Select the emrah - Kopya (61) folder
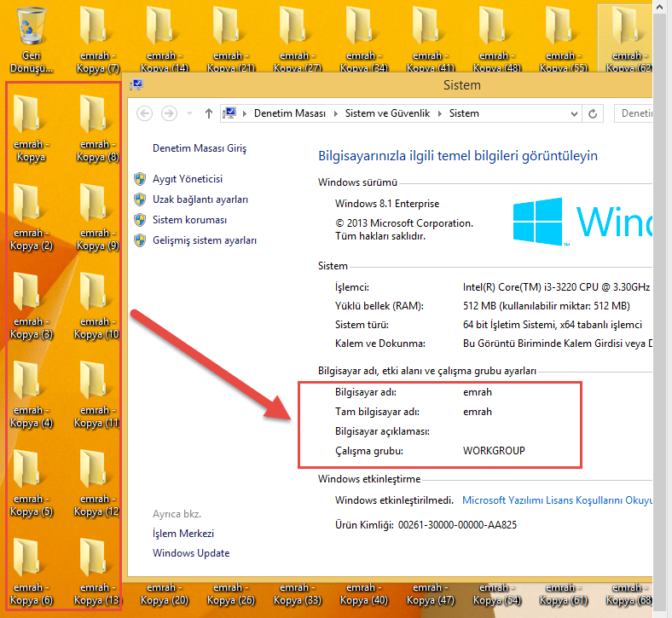The width and height of the screenshot is (672, 618). tap(563, 593)
